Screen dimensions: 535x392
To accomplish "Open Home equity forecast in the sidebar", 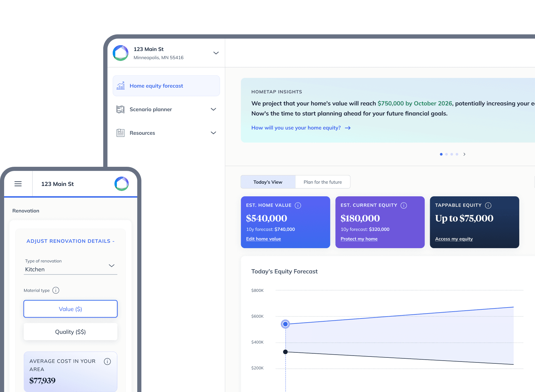I will [x=166, y=86].
